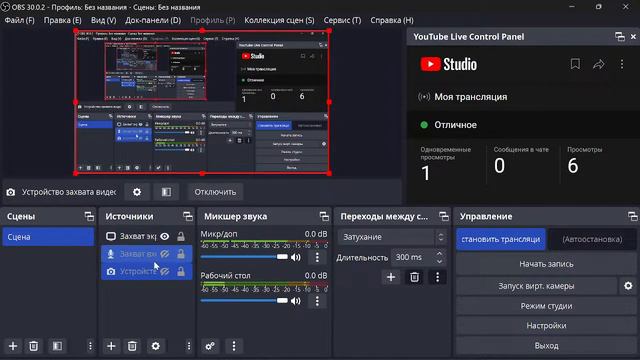
Task: Open source properties gear next to Отключить
Action: point(137,192)
